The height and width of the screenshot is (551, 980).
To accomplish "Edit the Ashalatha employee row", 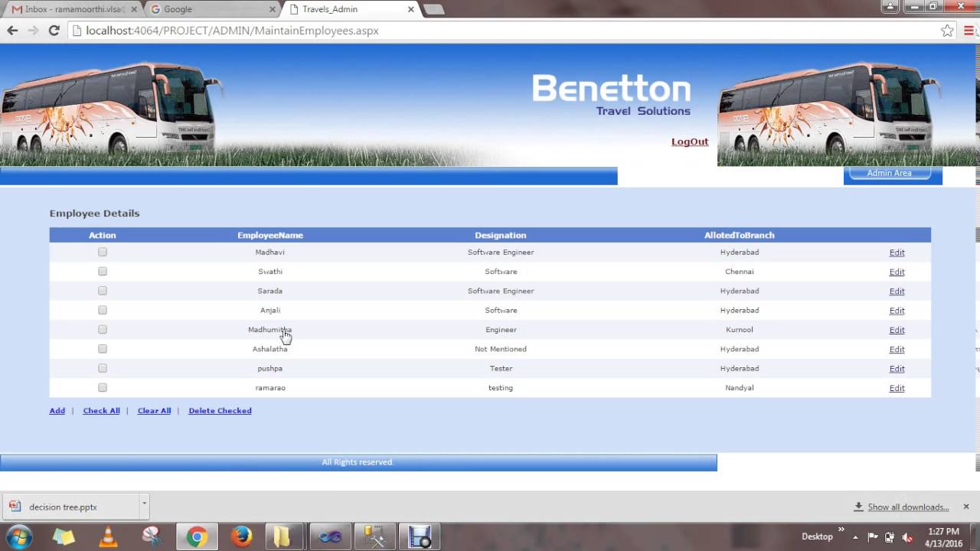I will pos(897,350).
